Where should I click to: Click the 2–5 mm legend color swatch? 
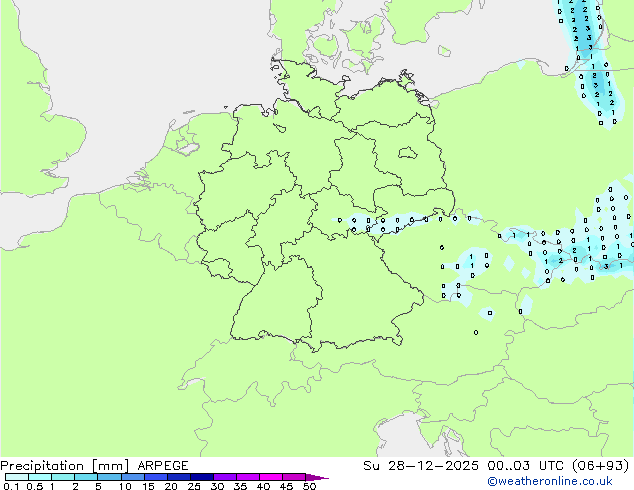[86, 477]
